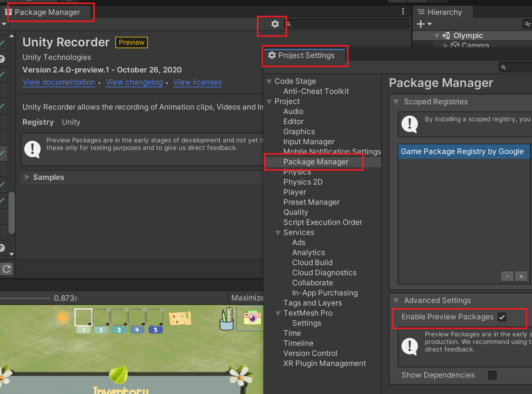Select XR Plugin Management settings

[x=325, y=363]
